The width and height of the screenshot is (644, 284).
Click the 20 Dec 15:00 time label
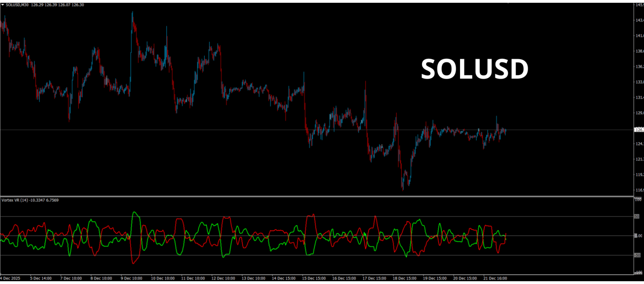[465, 278]
